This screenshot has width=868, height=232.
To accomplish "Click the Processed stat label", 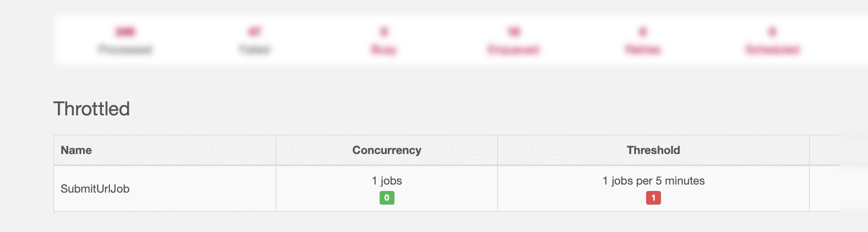I will coord(125,50).
